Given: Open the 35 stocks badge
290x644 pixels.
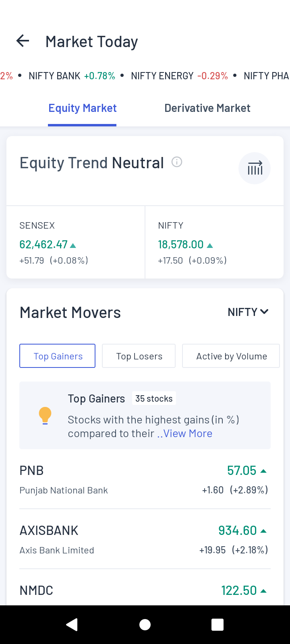Looking at the screenshot, I should (154, 398).
